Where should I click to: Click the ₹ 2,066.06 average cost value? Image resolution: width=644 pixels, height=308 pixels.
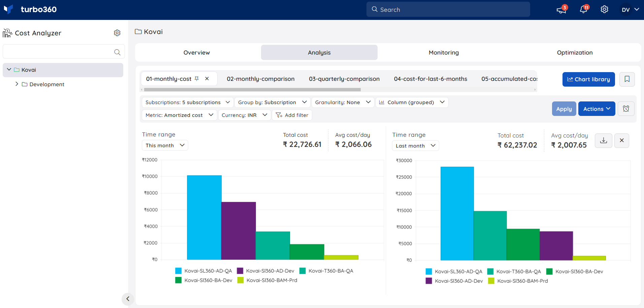[x=353, y=145]
